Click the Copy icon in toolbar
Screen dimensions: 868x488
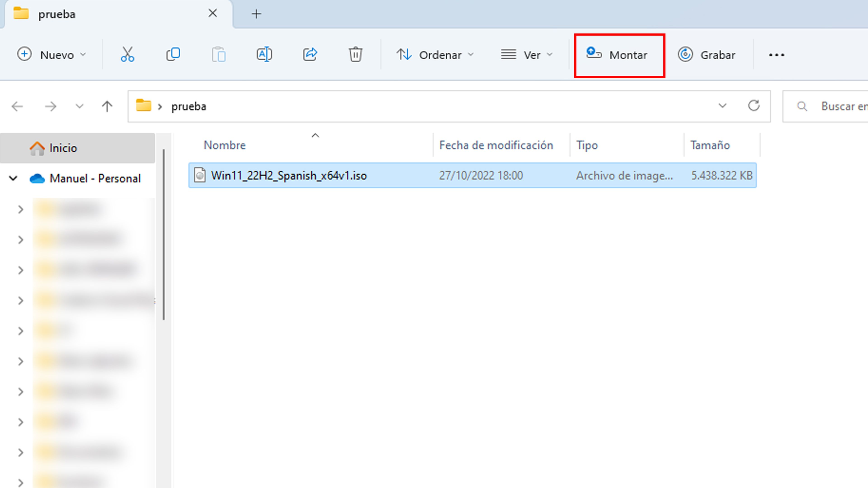point(173,54)
